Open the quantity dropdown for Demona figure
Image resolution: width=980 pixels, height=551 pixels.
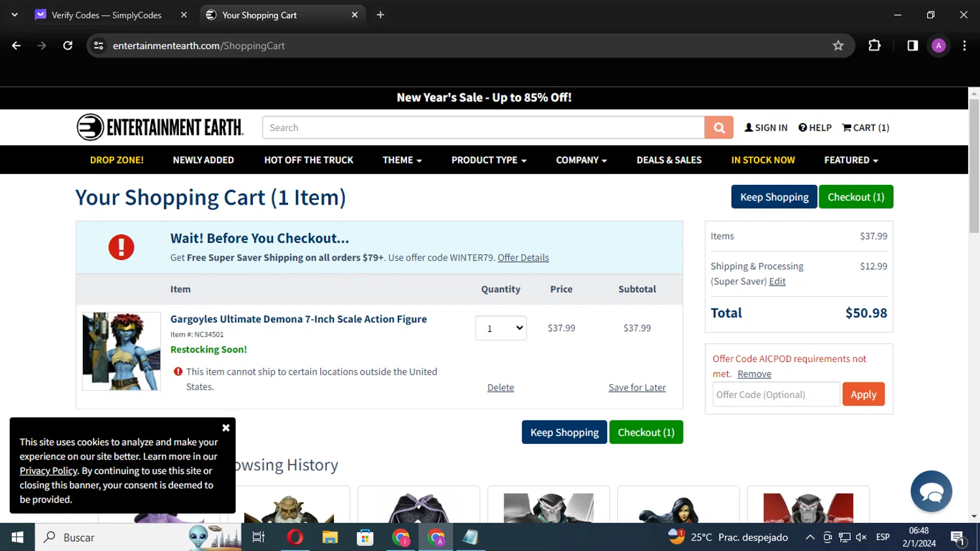point(501,328)
